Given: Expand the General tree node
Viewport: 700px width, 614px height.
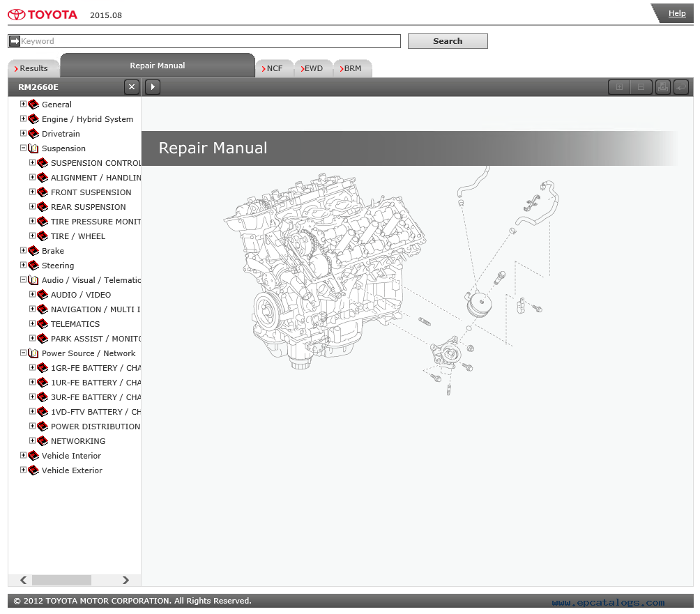Looking at the screenshot, I should [23, 104].
